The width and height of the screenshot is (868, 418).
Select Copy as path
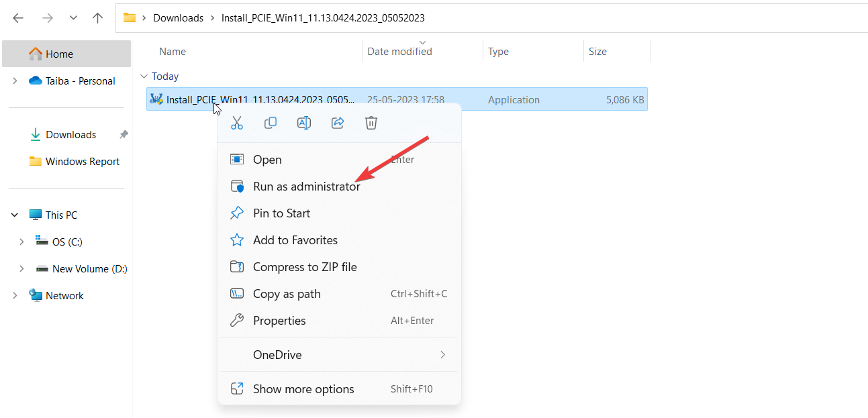click(x=339, y=294)
